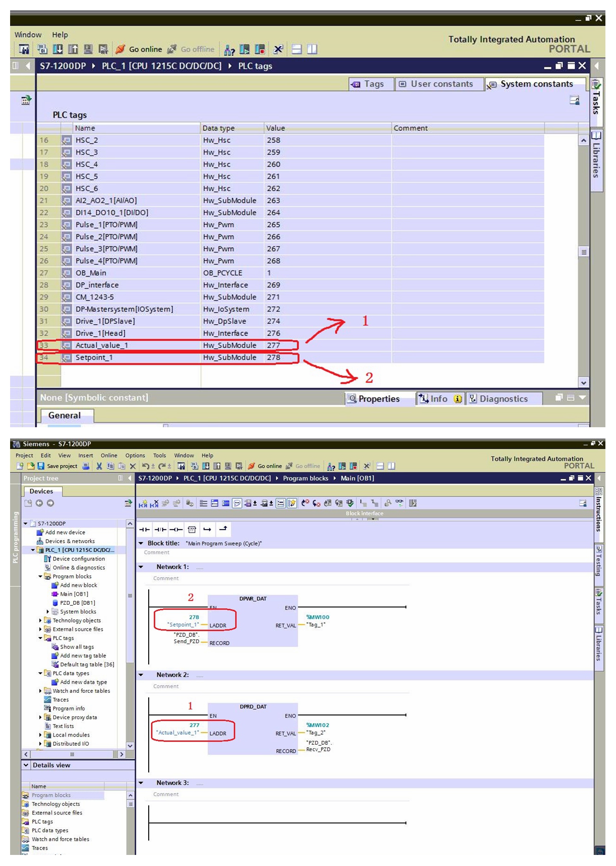The width and height of the screenshot is (616, 866).
Task: Click Delete network icon in editor toolbar
Action: (154, 503)
